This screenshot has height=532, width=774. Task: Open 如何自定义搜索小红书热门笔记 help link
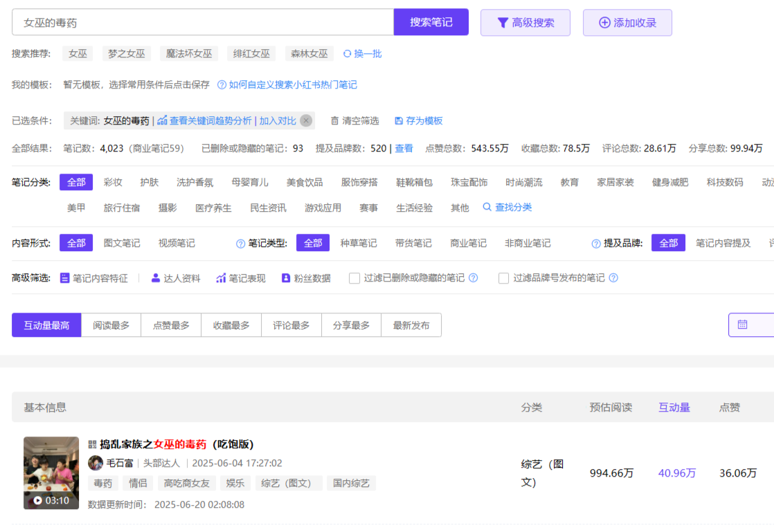pyautogui.click(x=293, y=85)
